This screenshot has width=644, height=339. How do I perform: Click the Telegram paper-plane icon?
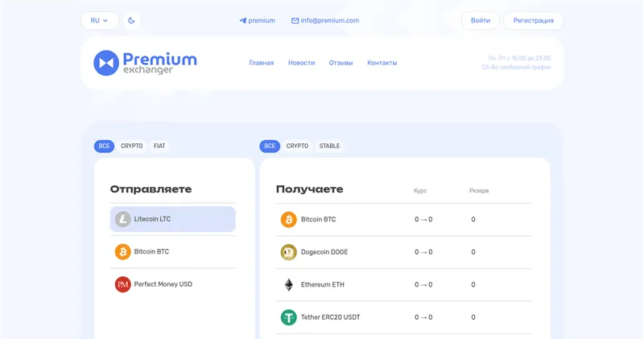pos(243,21)
